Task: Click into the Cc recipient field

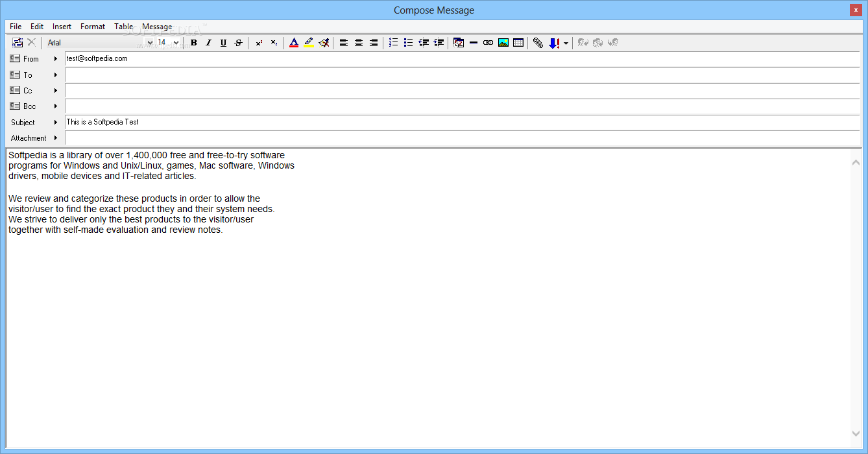Action: [x=462, y=90]
